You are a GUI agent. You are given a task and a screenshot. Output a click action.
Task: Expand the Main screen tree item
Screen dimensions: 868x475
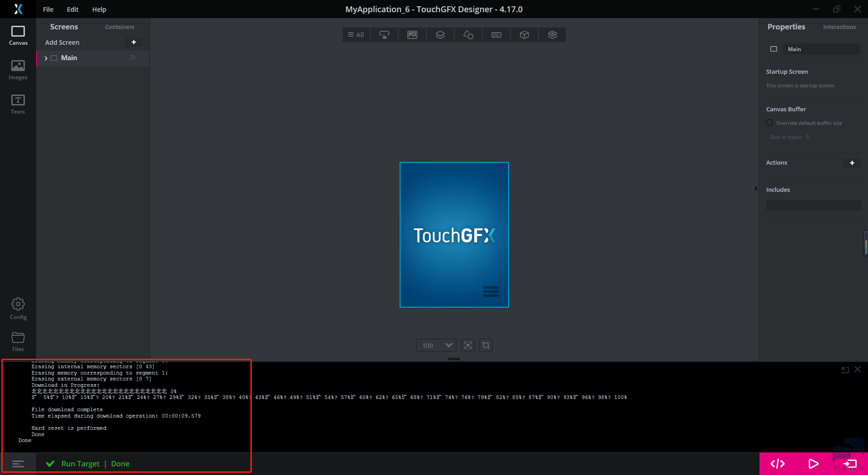(x=46, y=58)
